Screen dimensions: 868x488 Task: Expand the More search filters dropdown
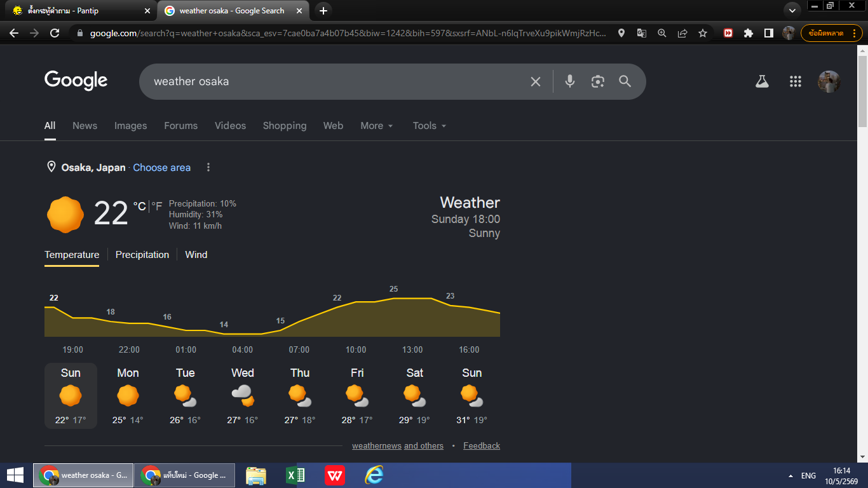(377, 126)
